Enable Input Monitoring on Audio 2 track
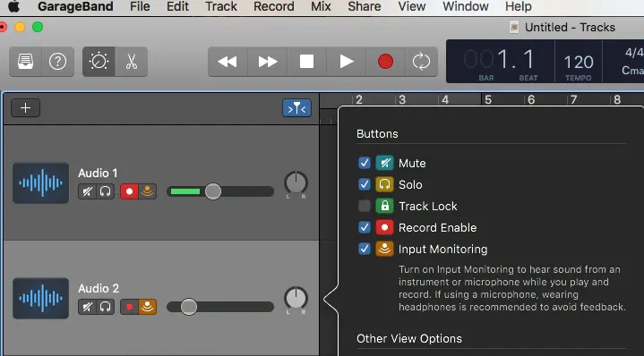This screenshot has height=356, width=644. pyautogui.click(x=148, y=307)
